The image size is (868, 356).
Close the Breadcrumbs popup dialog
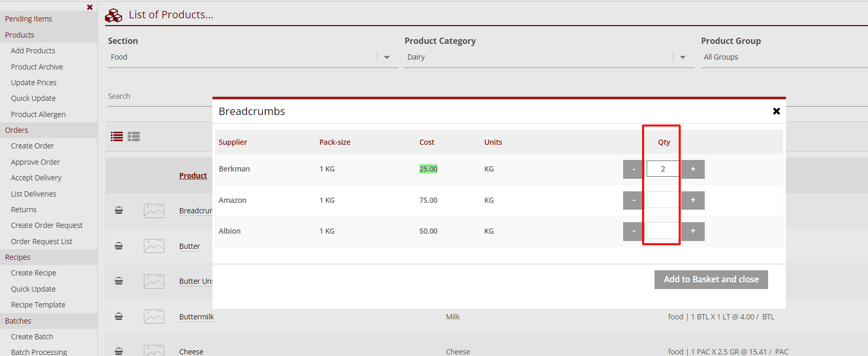[776, 111]
